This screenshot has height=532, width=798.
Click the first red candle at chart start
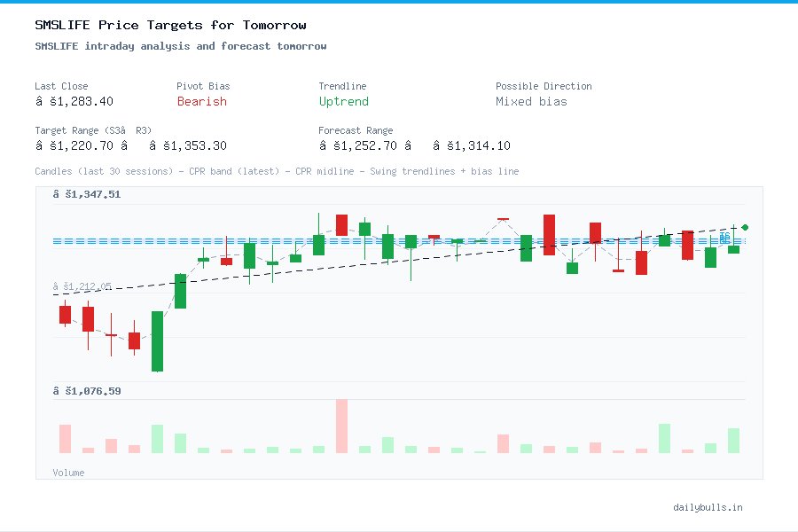coord(64,313)
